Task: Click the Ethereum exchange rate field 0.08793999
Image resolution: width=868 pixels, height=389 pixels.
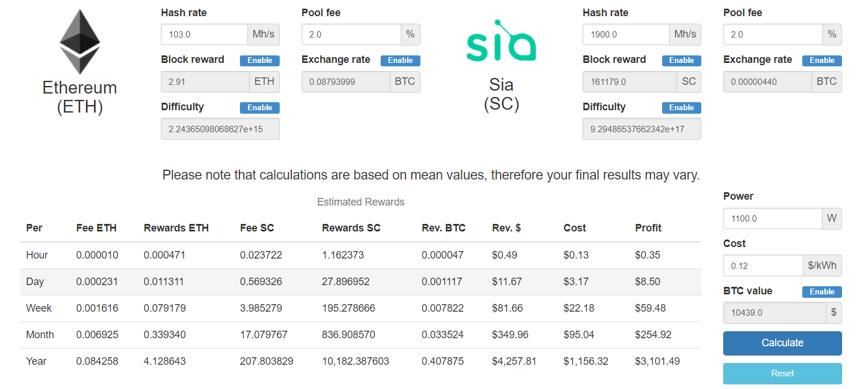Action: tap(346, 82)
